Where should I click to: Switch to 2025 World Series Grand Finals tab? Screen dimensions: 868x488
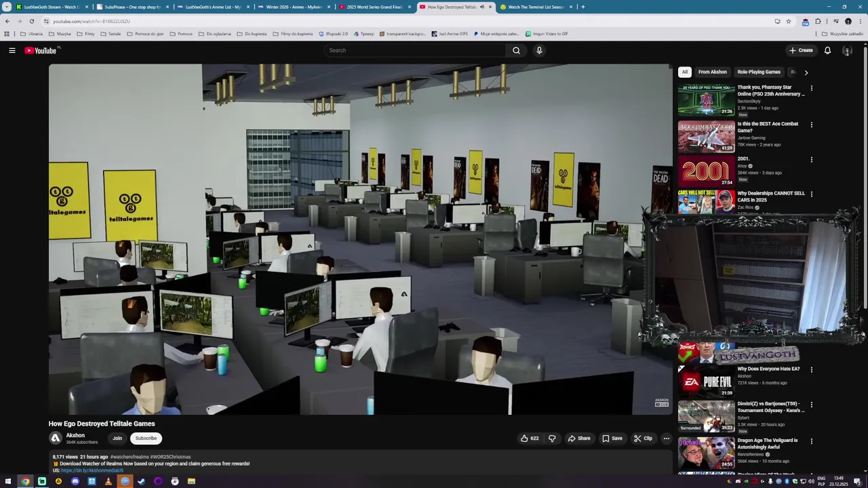pyautogui.click(x=374, y=7)
